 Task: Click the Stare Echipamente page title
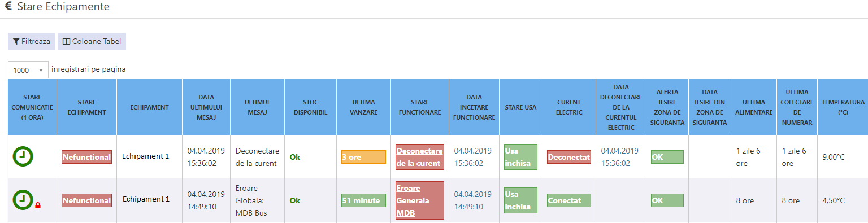coord(63,7)
